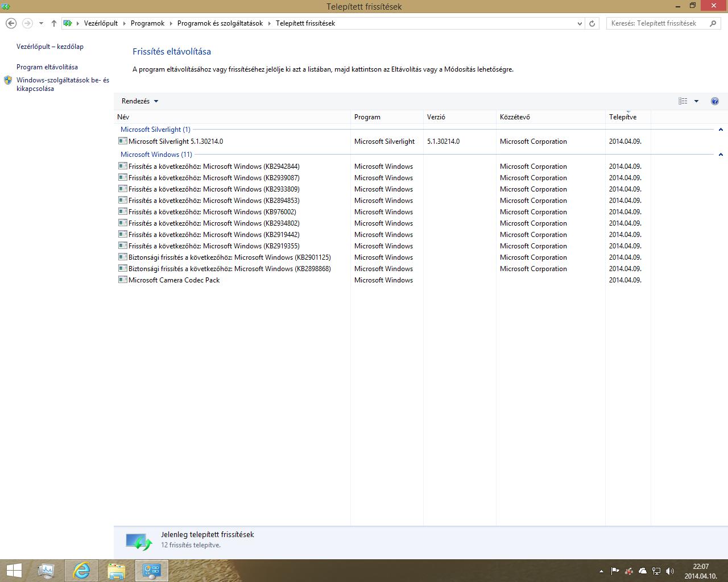Open File Explorer from taskbar
The width and height of the screenshot is (728, 582).
click(x=117, y=571)
